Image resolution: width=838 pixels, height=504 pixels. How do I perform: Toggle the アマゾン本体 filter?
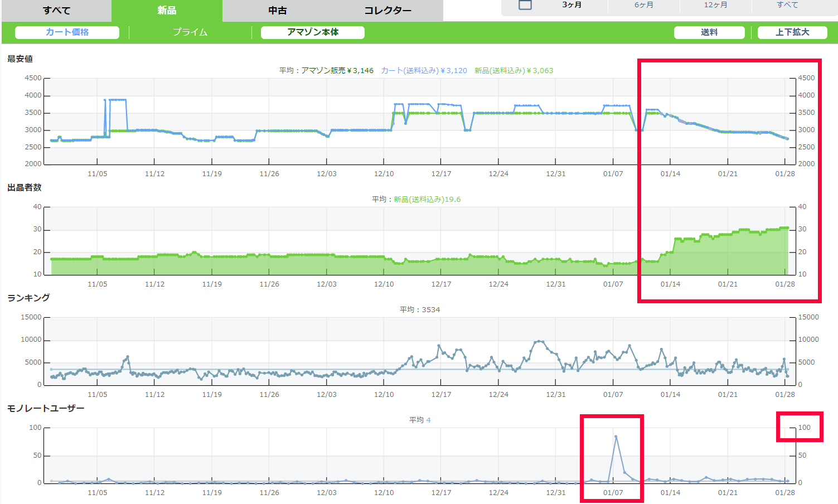coord(312,32)
